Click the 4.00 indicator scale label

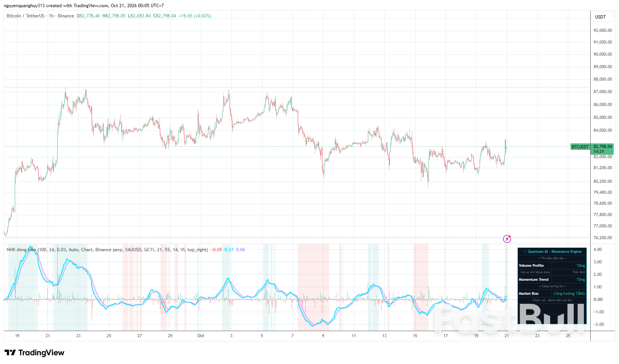[598, 249]
